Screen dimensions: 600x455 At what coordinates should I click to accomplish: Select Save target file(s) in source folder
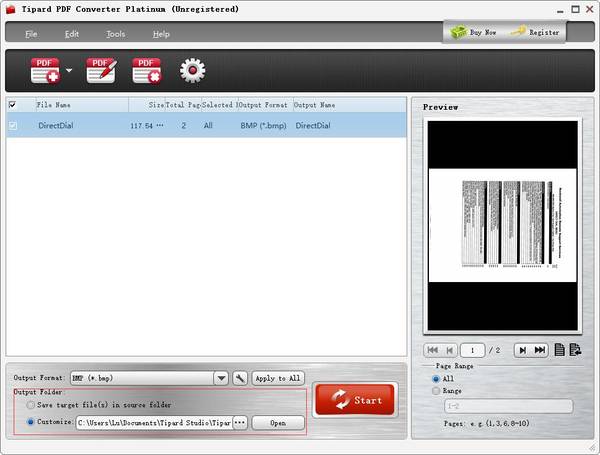(x=31, y=404)
